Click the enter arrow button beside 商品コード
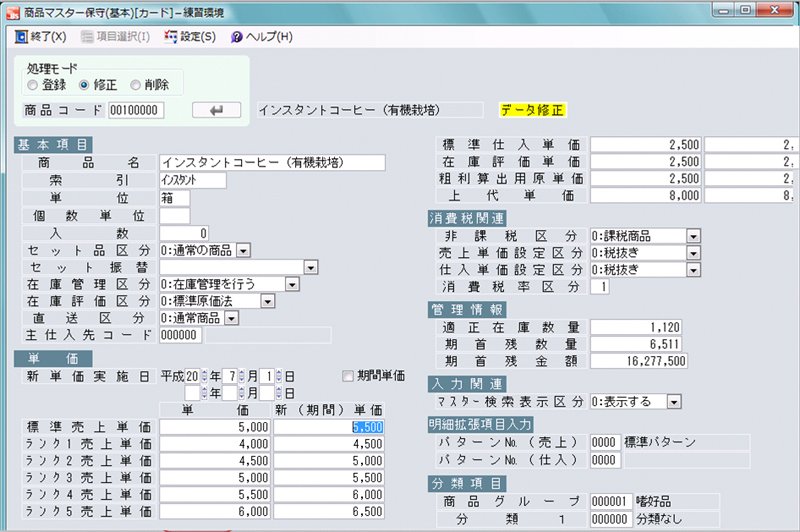The image size is (800, 532). [216, 110]
